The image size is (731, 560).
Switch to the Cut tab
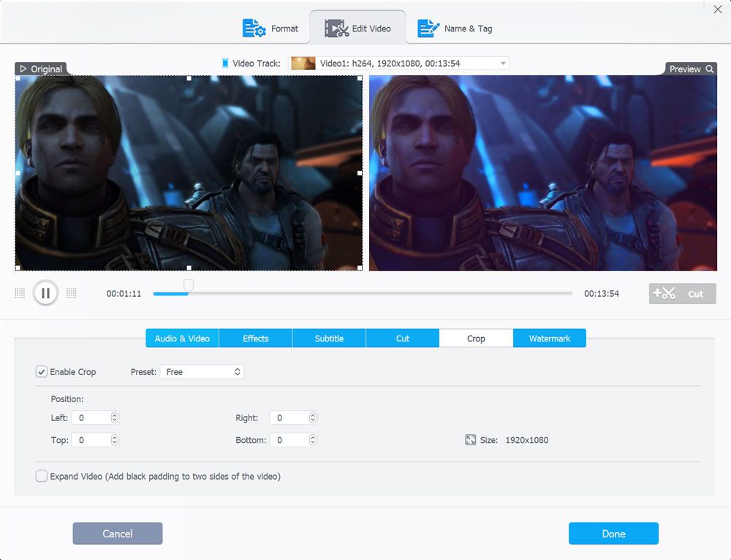[x=403, y=338]
